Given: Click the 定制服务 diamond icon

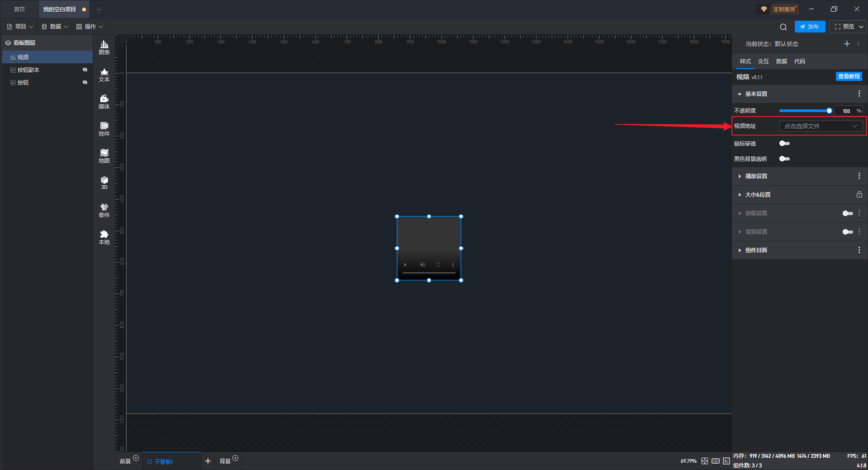Looking at the screenshot, I should [764, 9].
